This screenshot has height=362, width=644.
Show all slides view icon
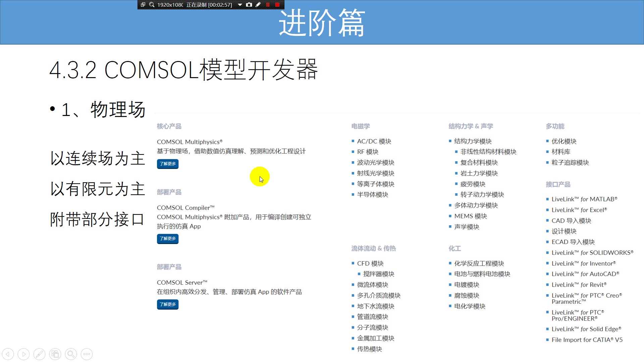(55, 354)
